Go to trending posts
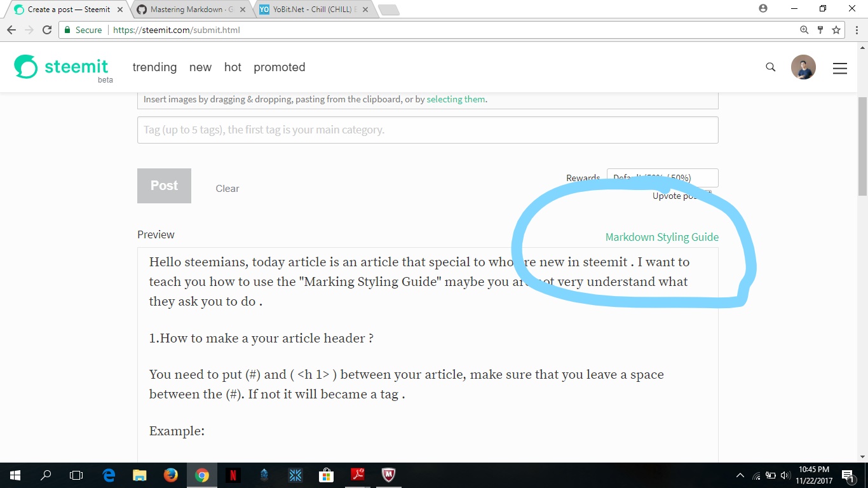The height and width of the screenshot is (488, 868). coord(154,67)
